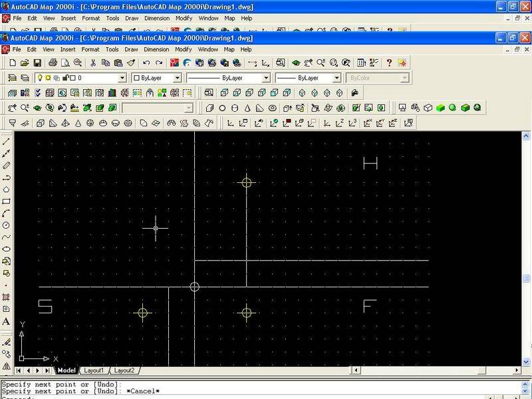Toggle layer freeze sun icon

click(x=47, y=78)
